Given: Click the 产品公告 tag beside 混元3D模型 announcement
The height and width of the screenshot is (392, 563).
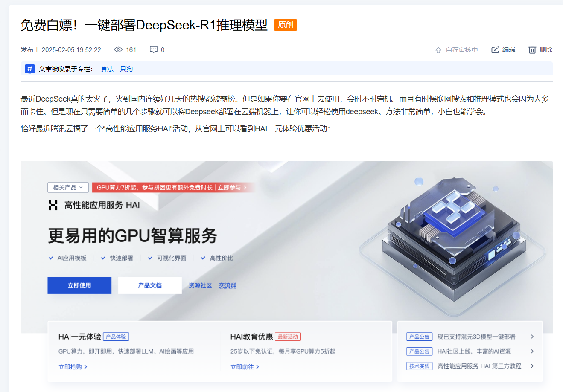Looking at the screenshot, I should click(x=420, y=337).
